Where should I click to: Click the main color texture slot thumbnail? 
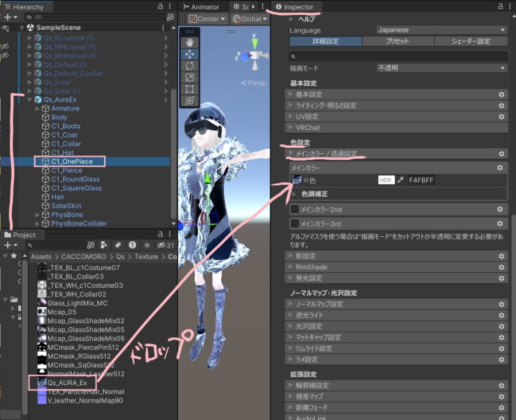(297, 180)
